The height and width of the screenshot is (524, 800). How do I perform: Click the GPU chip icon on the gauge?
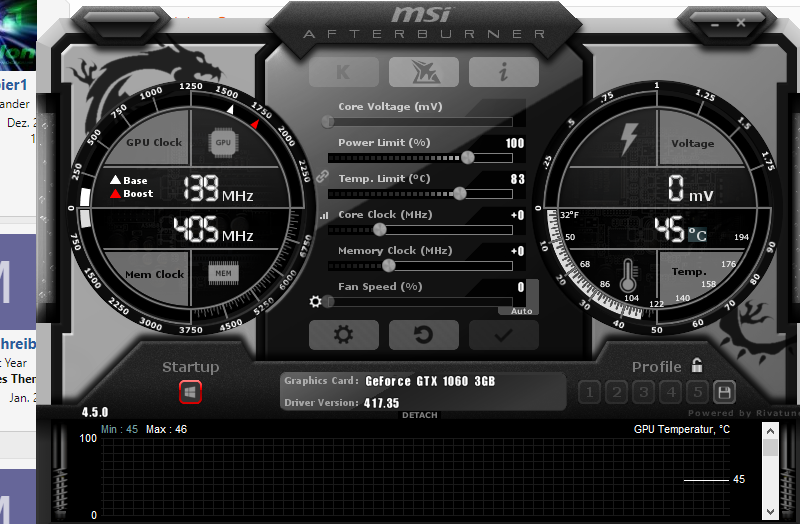point(223,142)
